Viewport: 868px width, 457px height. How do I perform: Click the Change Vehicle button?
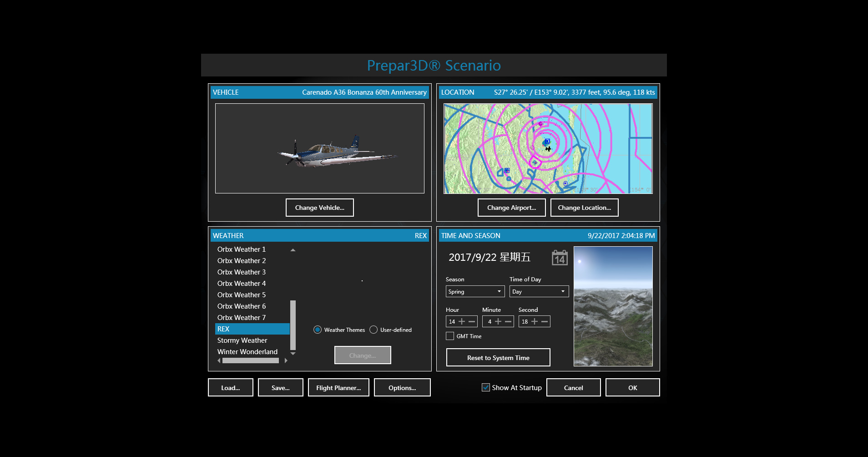tap(319, 208)
